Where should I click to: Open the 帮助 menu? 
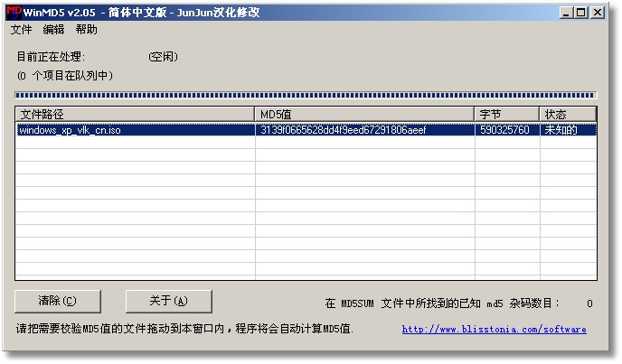click(87, 30)
